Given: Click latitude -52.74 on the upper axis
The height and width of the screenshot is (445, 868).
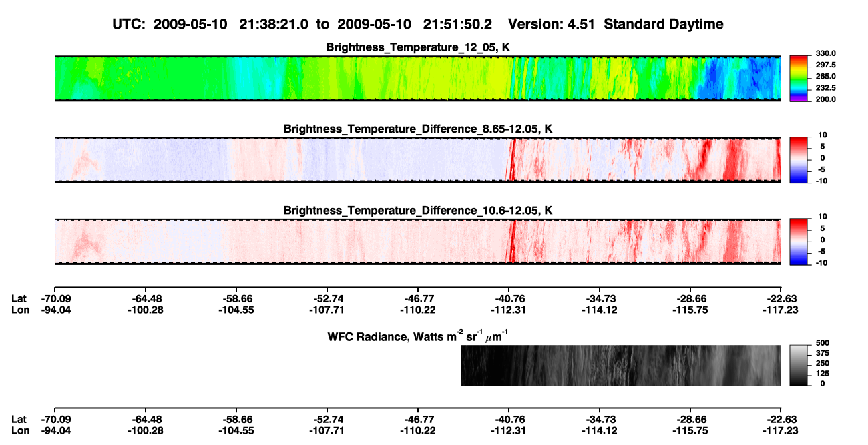Looking at the screenshot, I should tap(327, 299).
